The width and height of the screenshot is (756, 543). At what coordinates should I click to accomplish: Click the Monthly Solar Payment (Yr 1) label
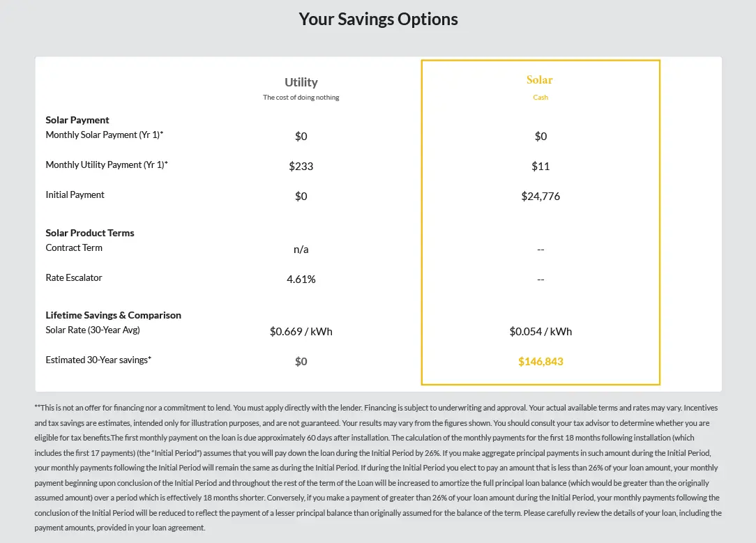tap(105, 135)
